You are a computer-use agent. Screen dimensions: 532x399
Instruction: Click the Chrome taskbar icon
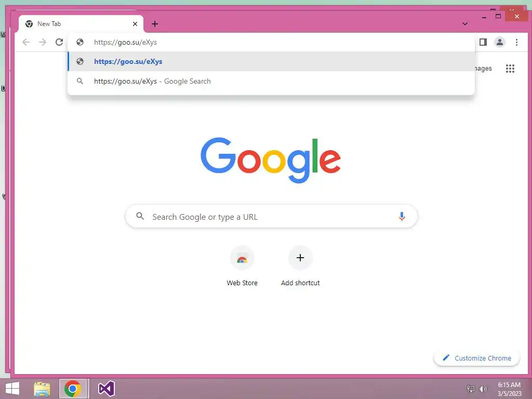click(x=73, y=389)
